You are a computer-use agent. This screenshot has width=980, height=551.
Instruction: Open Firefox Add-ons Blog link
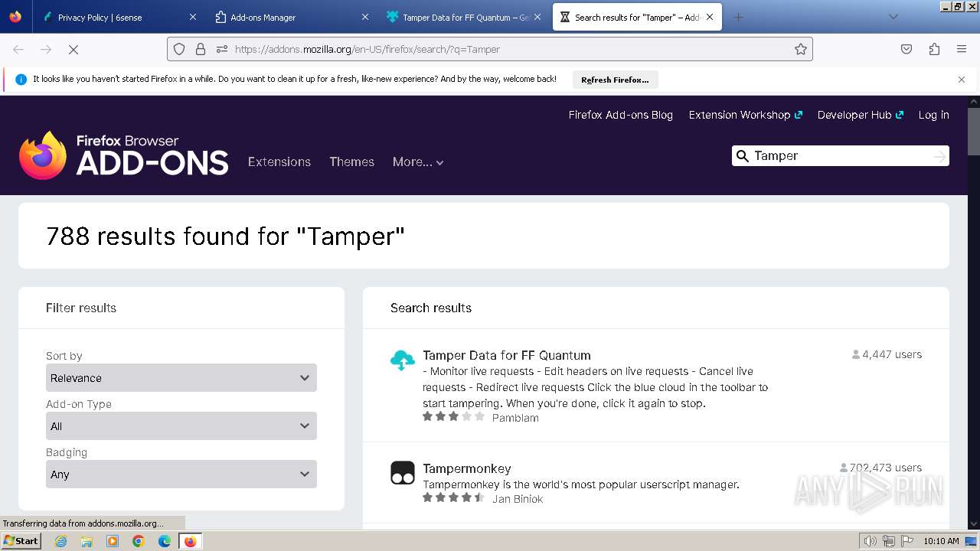coord(621,115)
